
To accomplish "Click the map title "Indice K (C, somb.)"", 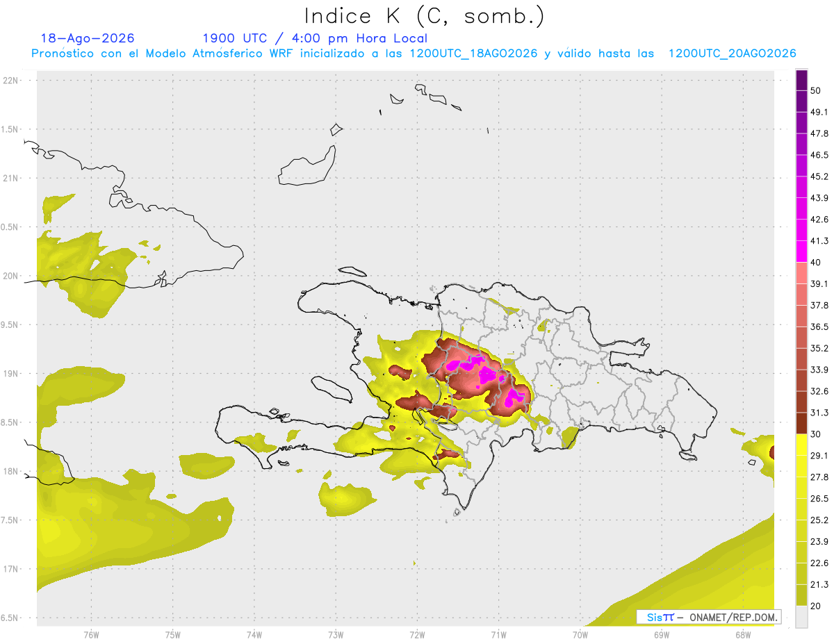I will (425, 16).
